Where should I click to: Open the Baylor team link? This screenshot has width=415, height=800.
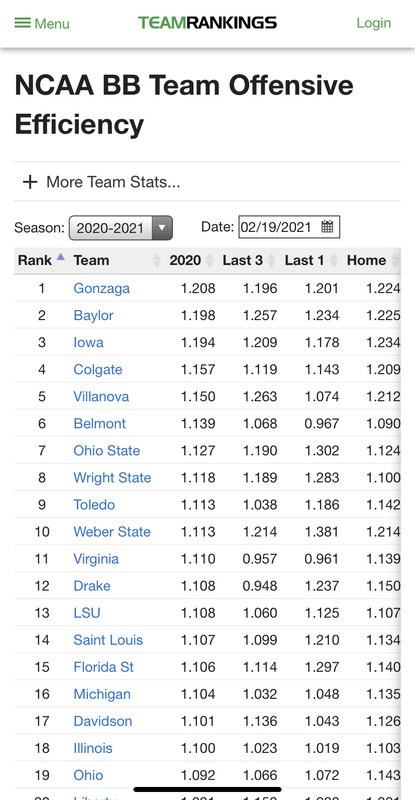point(93,315)
